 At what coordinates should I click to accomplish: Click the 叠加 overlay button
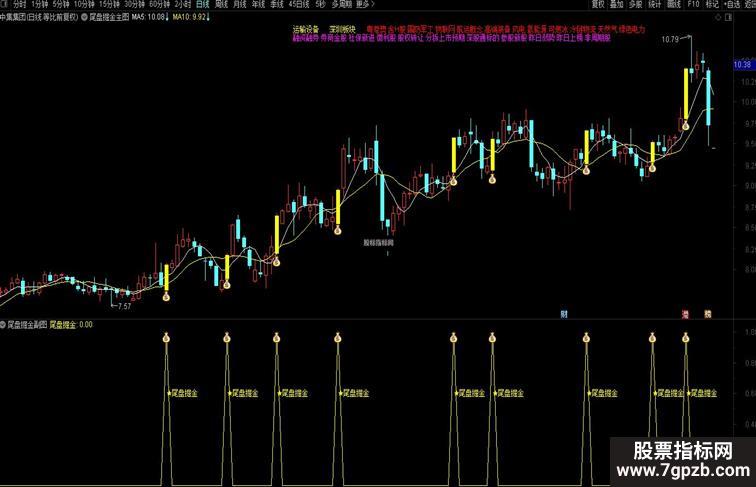click(x=617, y=4)
